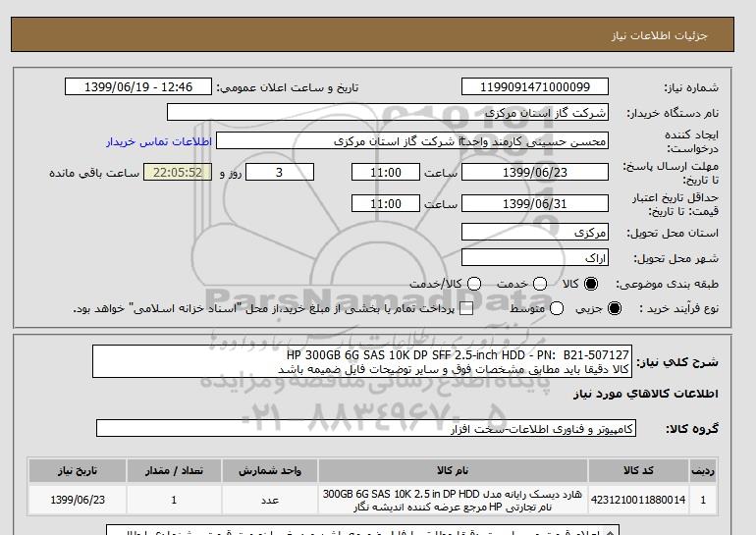The height and width of the screenshot is (535, 756).
Task: Click the نام کالا column header
Action: click(x=453, y=471)
